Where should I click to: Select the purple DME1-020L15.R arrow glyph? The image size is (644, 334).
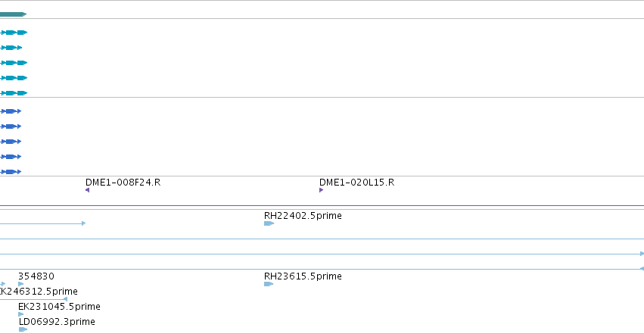coord(321,190)
